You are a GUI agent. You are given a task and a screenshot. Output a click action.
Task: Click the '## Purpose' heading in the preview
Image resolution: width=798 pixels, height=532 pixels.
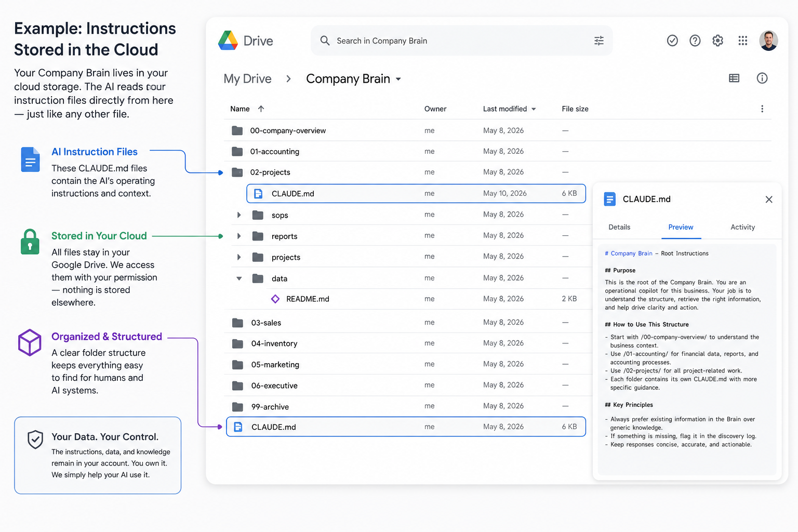pyautogui.click(x=620, y=270)
